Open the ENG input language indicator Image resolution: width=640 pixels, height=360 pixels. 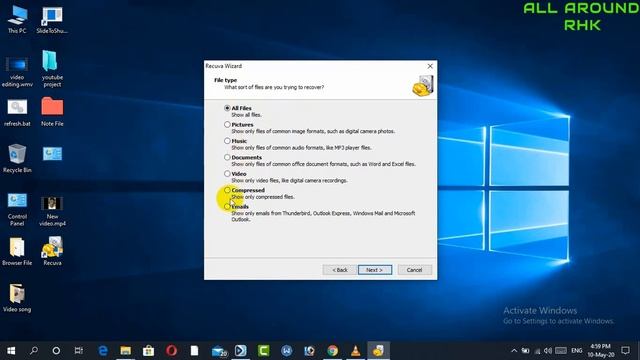tap(577, 351)
